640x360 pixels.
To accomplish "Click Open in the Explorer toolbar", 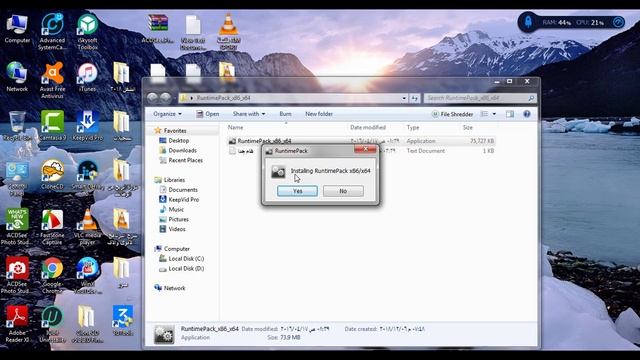I will point(207,114).
